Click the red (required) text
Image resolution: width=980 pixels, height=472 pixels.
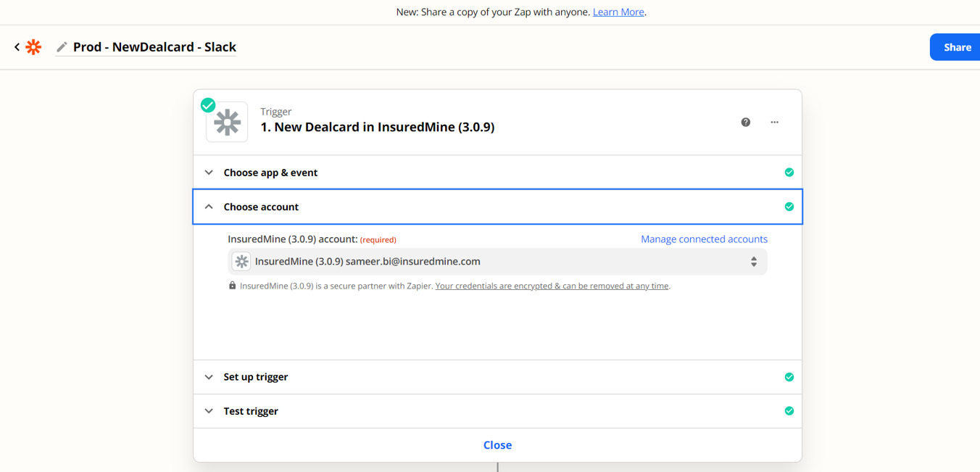coord(378,240)
